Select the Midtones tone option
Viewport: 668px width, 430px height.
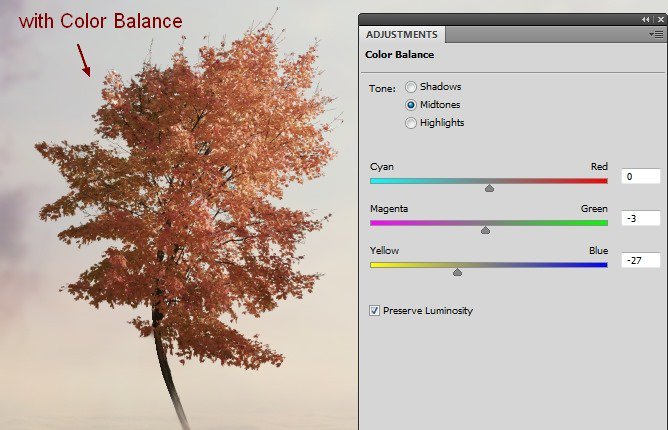tap(411, 105)
